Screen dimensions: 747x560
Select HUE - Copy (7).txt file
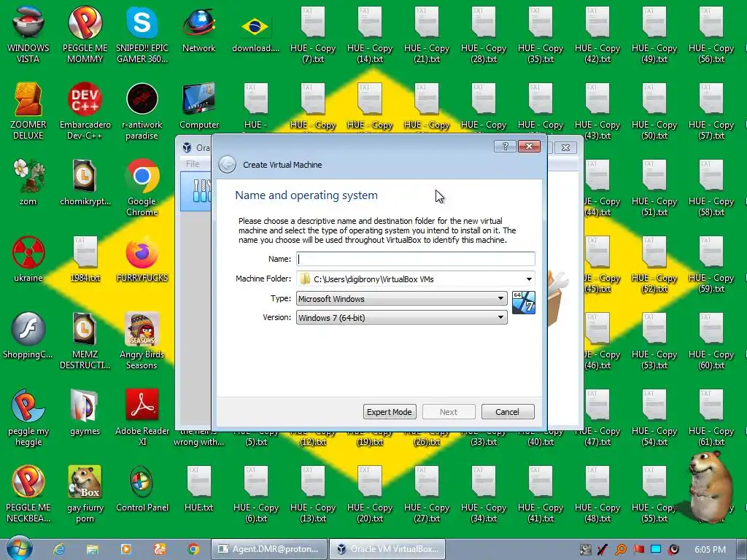313,34
